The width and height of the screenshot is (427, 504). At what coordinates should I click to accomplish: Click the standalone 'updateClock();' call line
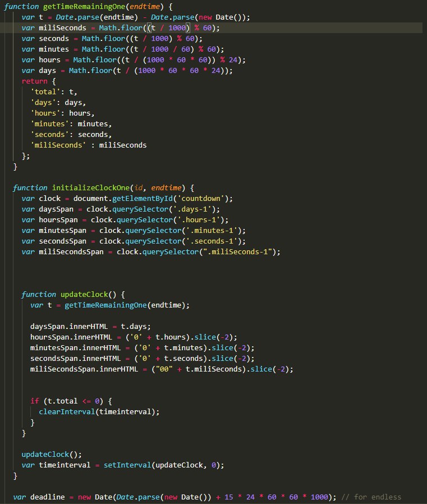tap(52, 454)
